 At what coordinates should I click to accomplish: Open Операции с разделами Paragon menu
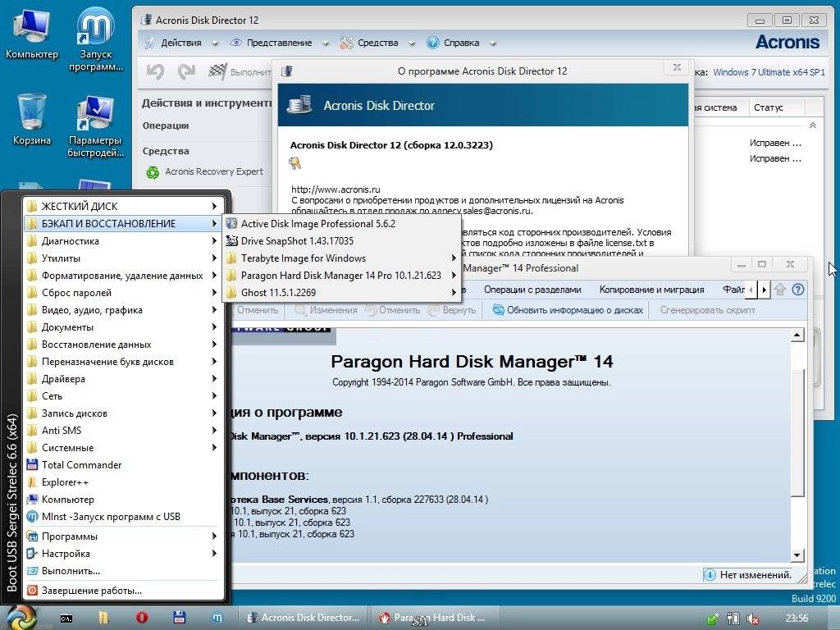pos(532,290)
